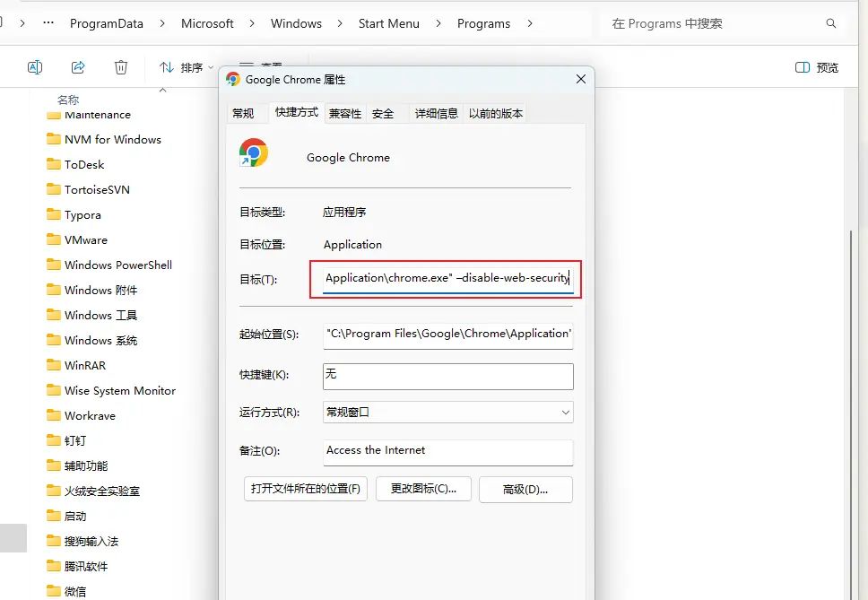Click the 备注(O) comment field
This screenshot has height=600, width=868.
[x=447, y=452]
